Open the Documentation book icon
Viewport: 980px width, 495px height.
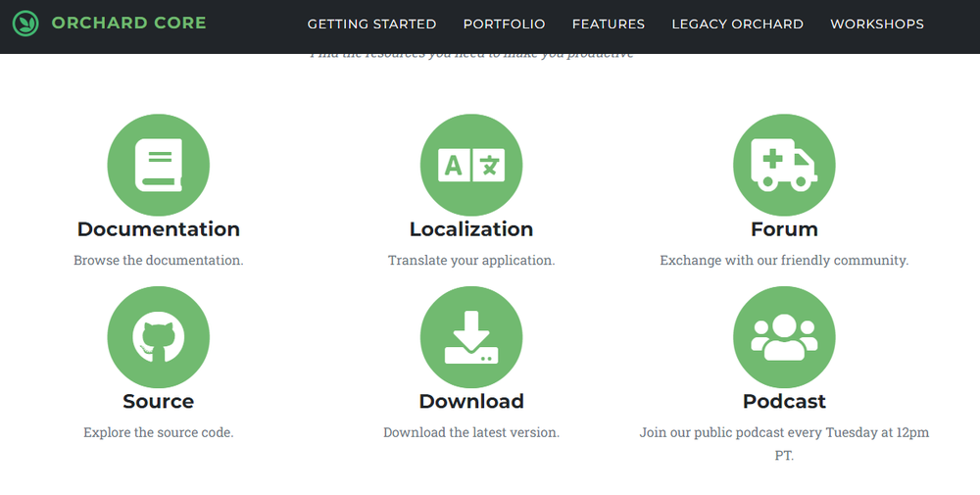pyautogui.click(x=158, y=165)
